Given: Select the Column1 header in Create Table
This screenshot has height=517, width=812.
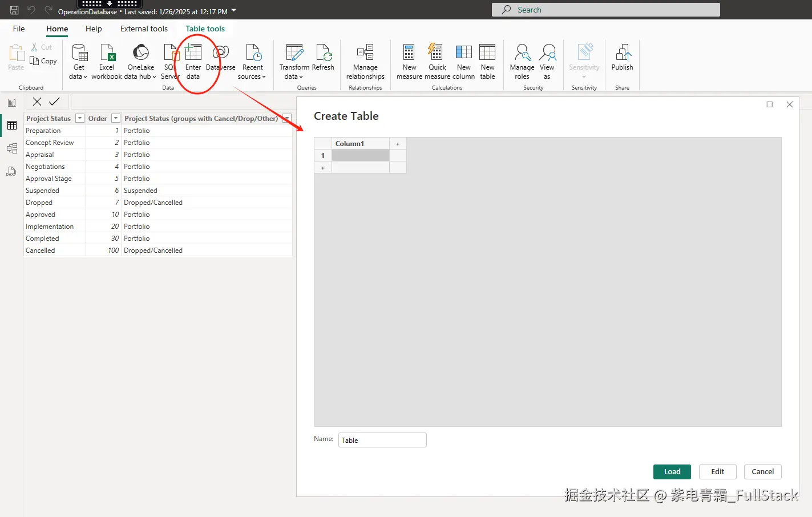Looking at the screenshot, I should tap(361, 144).
